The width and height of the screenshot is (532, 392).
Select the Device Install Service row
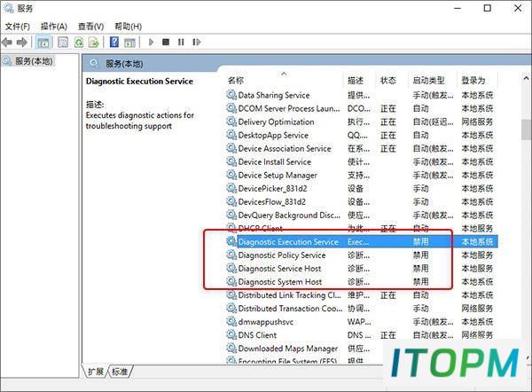[361, 162]
